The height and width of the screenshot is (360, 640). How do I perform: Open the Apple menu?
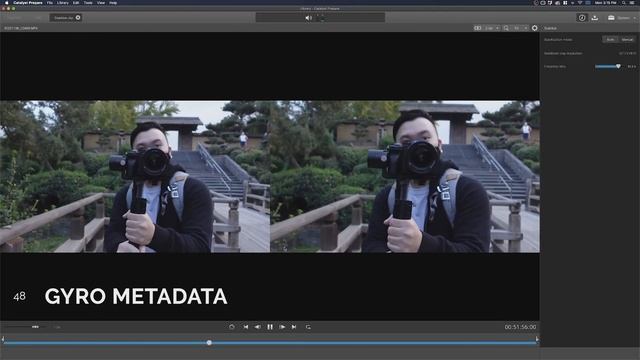(6, 2)
